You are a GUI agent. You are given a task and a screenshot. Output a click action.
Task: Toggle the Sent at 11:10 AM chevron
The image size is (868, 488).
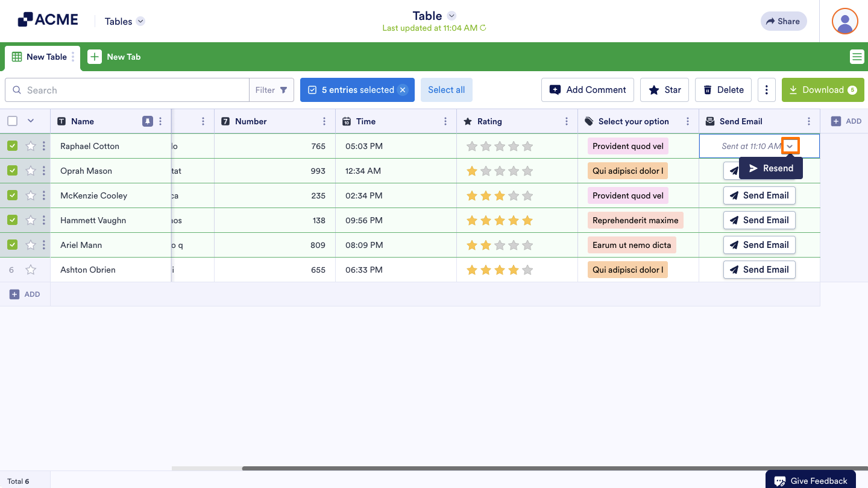pyautogui.click(x=790, y=147)
